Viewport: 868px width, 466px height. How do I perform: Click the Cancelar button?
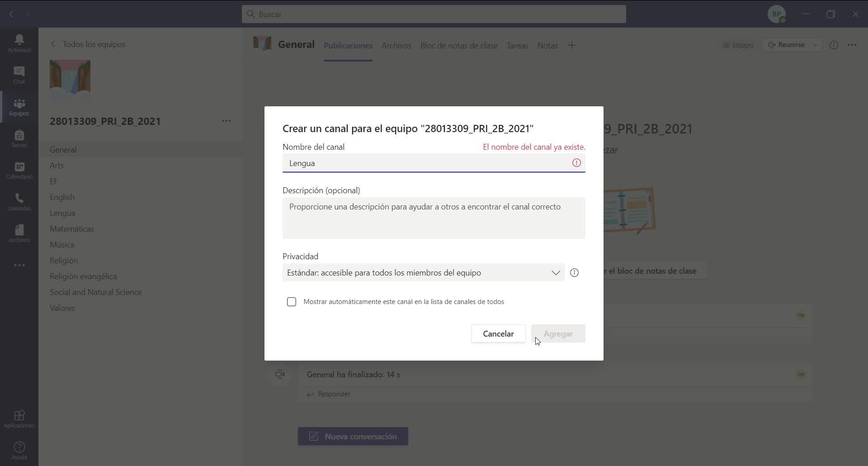(x=498, y=334)
